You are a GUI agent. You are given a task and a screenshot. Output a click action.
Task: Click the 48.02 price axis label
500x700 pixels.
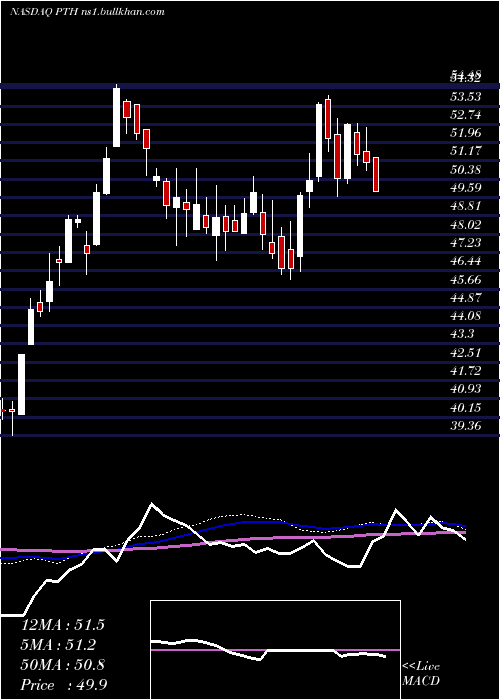pyautogui.click(x=466, y=224)
